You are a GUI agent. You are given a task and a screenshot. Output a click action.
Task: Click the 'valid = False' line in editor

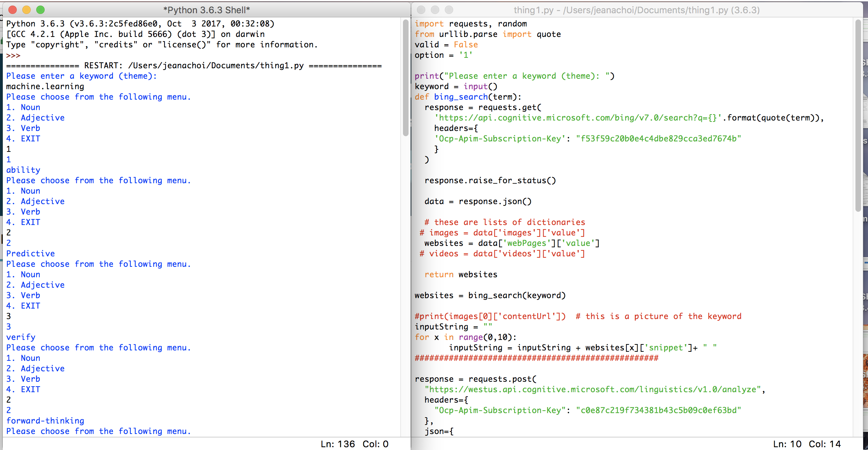point(446,45)
